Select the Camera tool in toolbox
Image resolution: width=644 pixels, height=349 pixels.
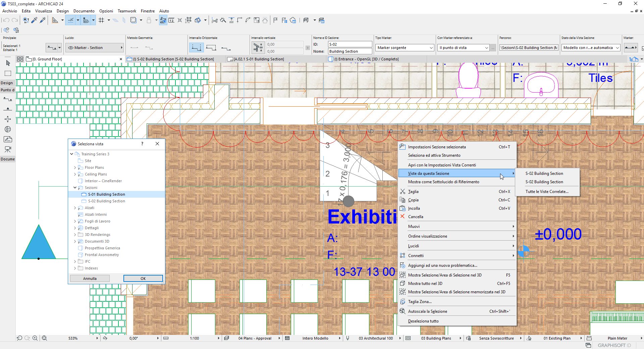[8, 149]
